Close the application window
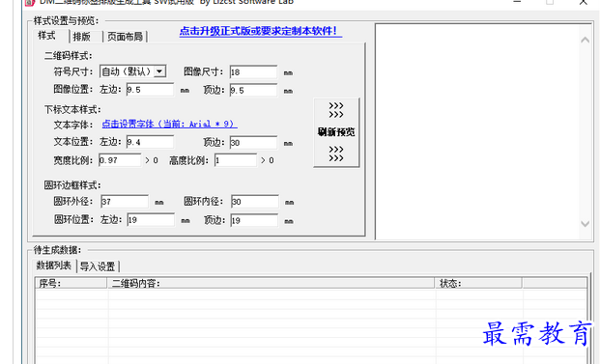 click(584, 2)
